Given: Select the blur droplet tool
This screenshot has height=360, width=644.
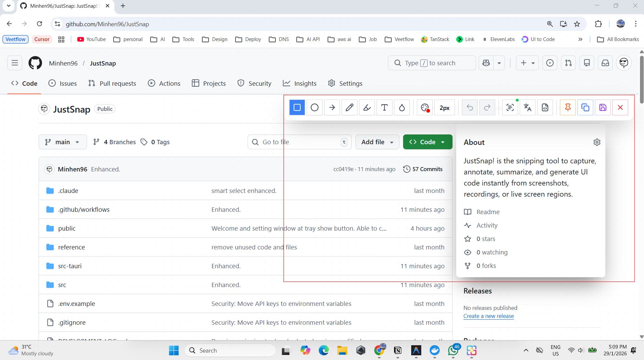Looking at the screenshot, I should point(402,108).
